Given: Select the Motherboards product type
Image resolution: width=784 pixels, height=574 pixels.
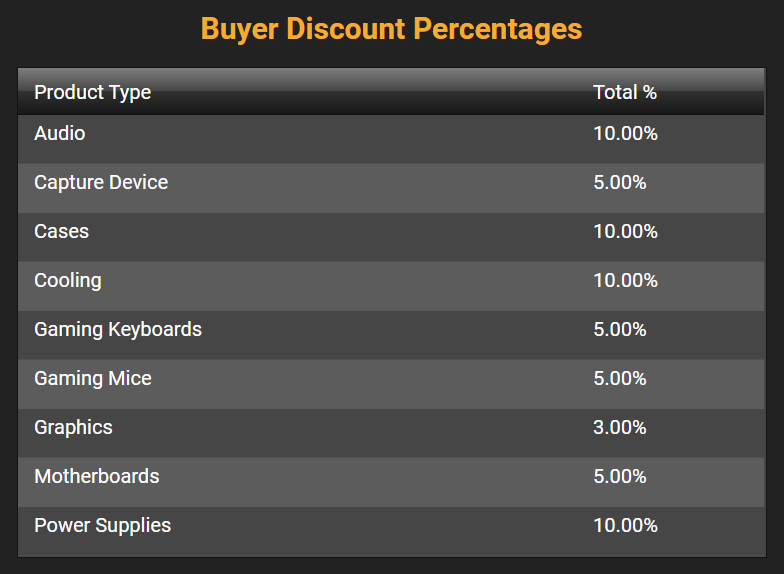Looking at the screenshot, I should pyautogui.click(x=97, y=476).
